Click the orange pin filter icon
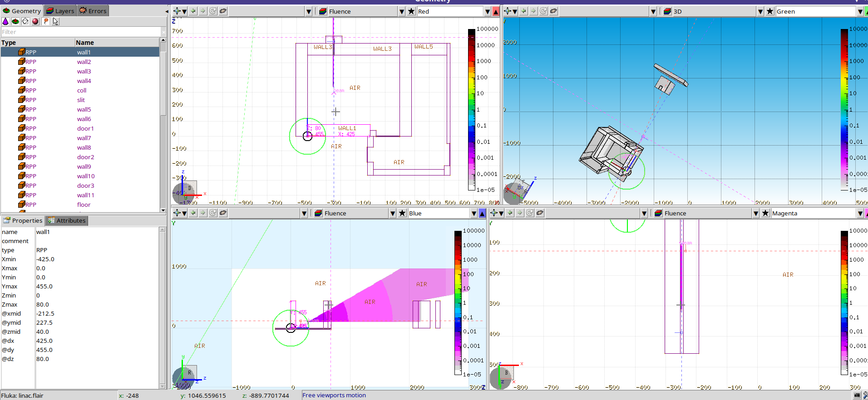 point(45,21)
